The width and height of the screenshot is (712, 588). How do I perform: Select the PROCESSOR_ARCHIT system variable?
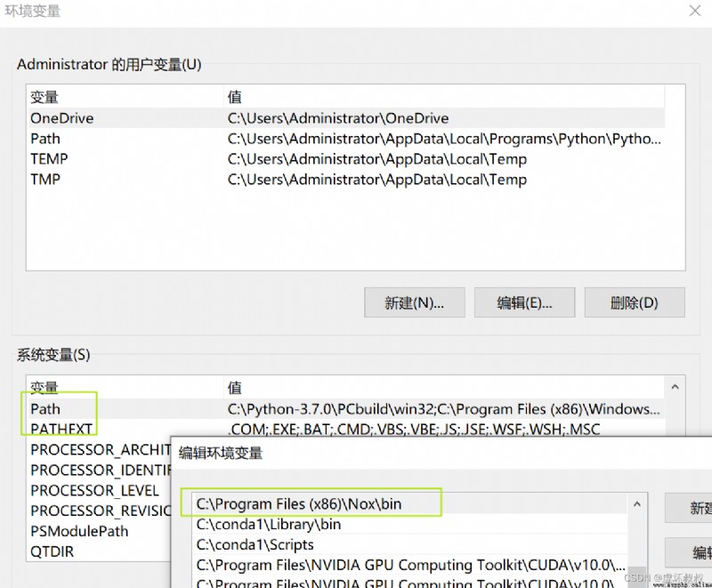coord(100,449)
